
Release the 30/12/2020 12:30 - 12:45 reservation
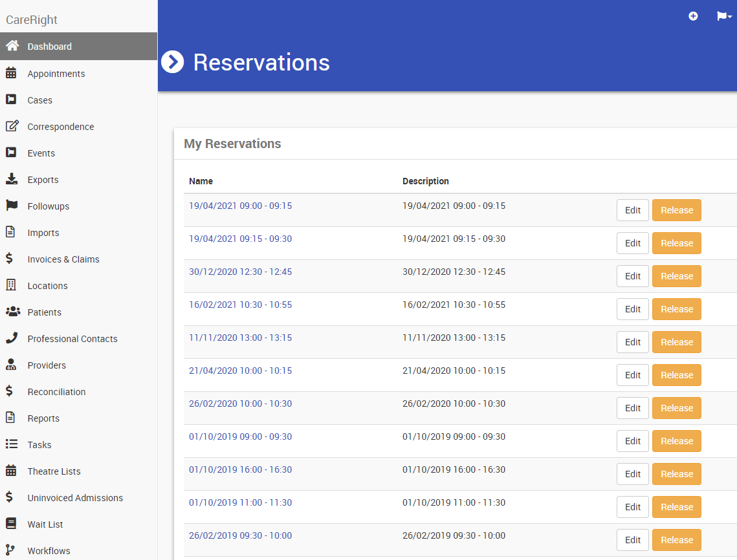point(676,276)
